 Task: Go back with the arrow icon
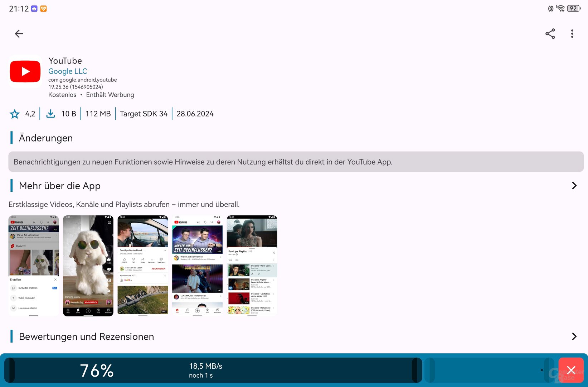(x=19, y=34)
